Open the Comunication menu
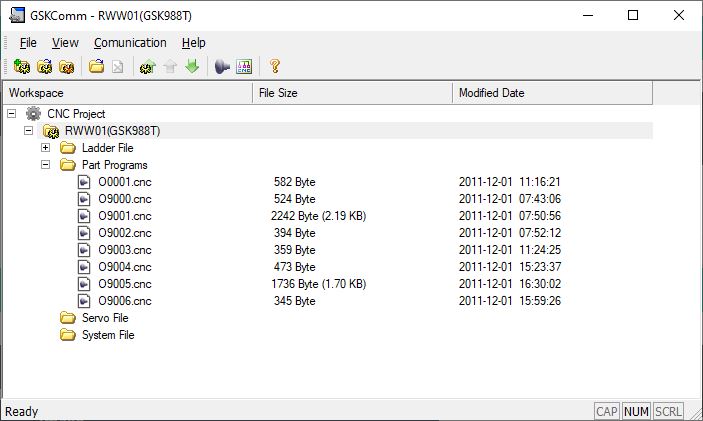 pos(130,43)
